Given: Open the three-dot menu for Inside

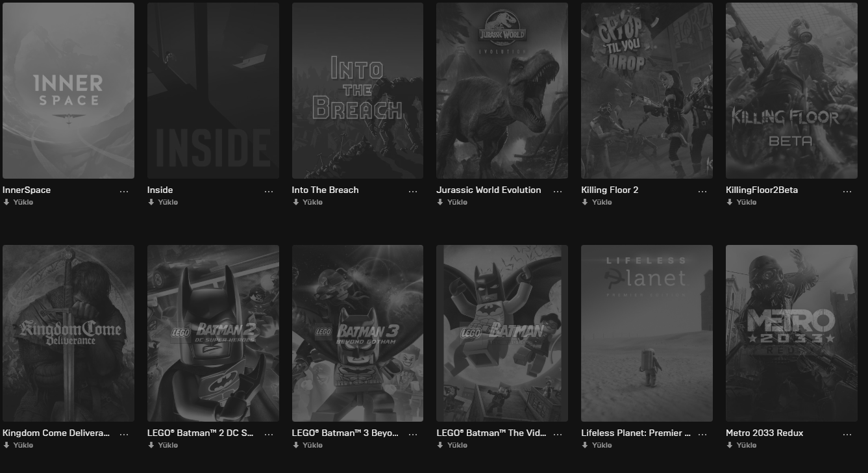Looking at the screenshot, I should pyautogui.click(x=269, y=191).
